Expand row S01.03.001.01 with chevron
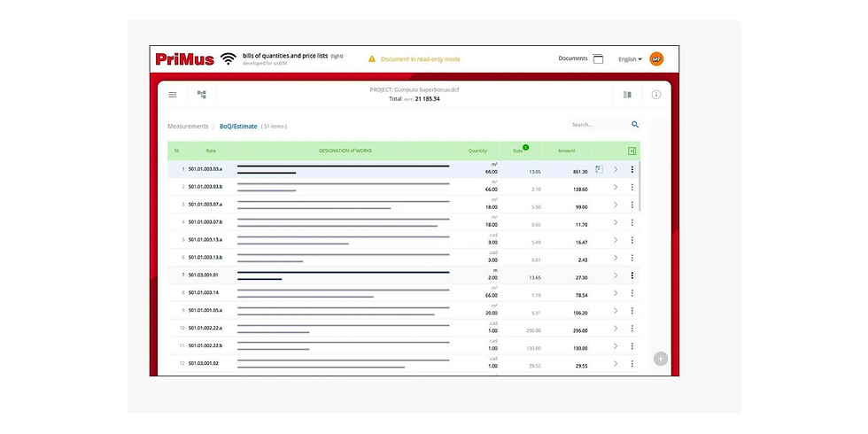This screenshot has width=868, height=434. 615,275
